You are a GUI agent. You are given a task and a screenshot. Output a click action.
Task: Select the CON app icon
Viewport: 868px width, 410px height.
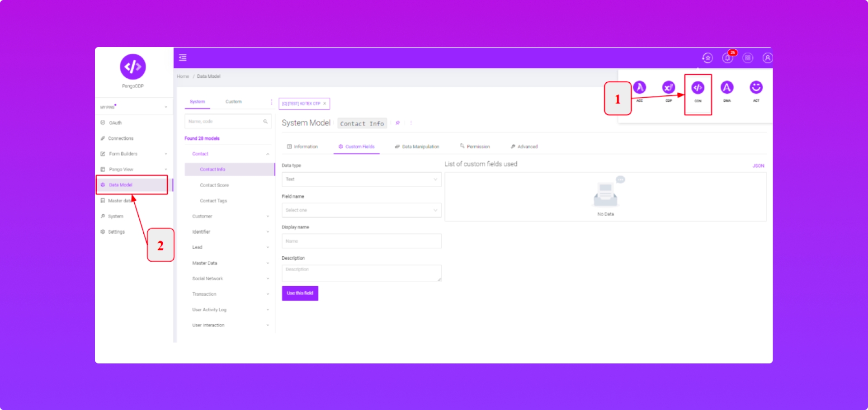coord(698,88)
